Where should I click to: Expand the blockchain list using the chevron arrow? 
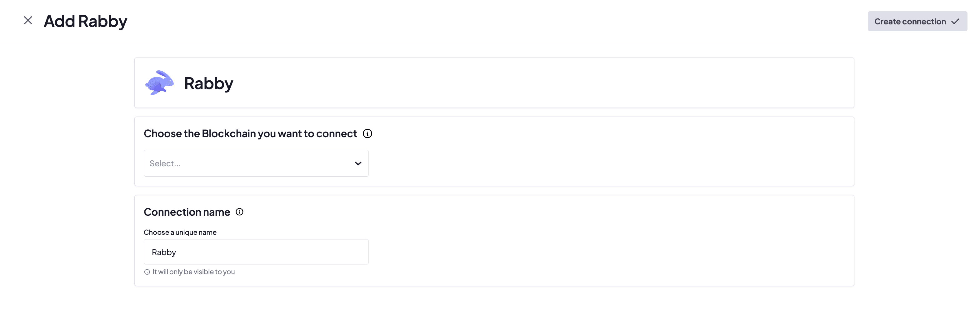pos(357,164)
